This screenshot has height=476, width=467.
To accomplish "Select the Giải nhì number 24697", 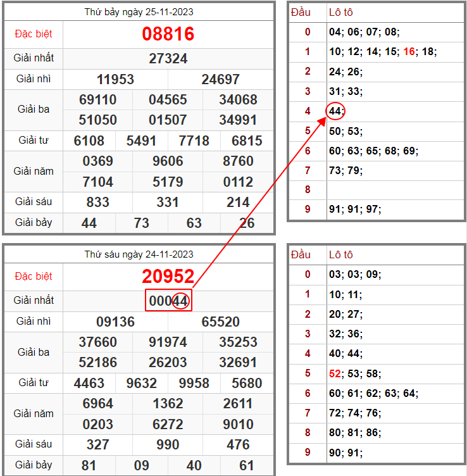I will 220,79.
